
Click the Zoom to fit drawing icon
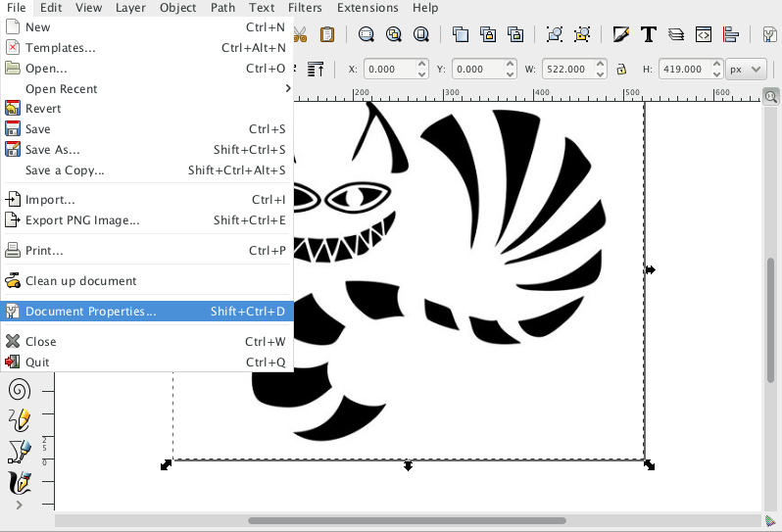click(394, 34)
